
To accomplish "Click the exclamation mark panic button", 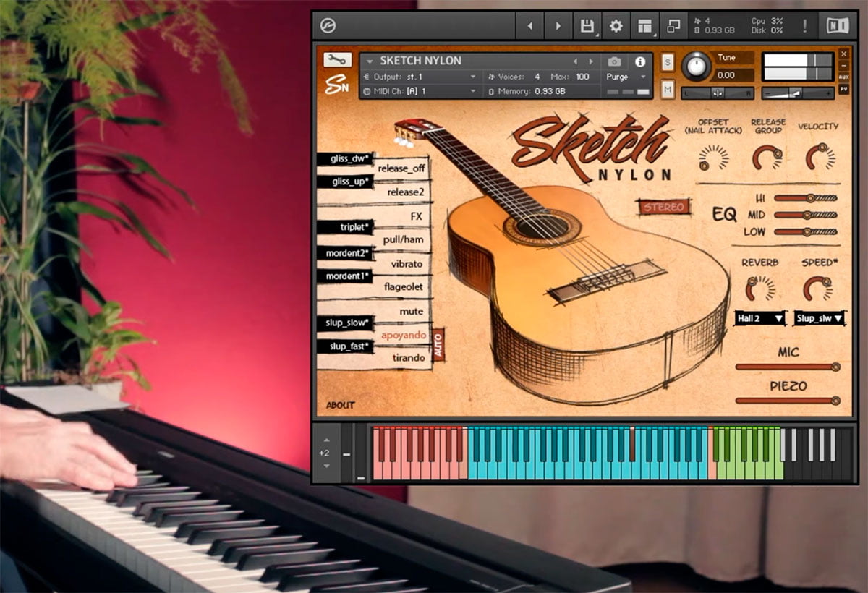I will (x=804, y=26).
